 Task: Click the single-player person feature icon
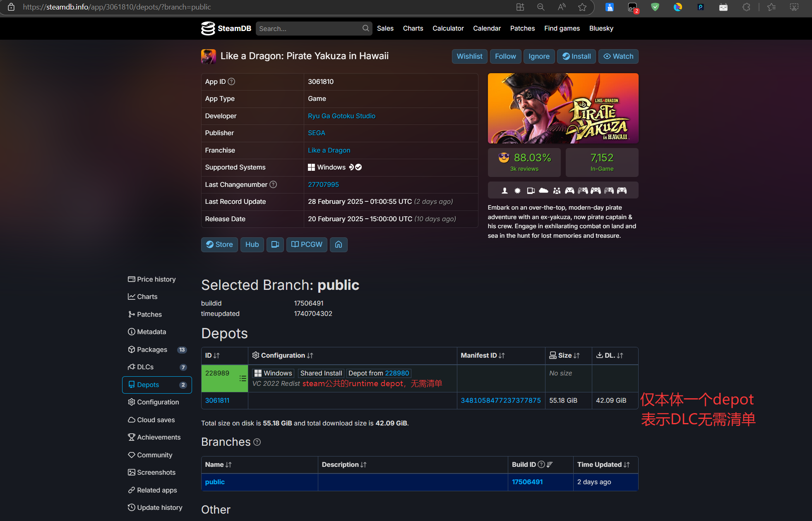[x=504, y=191]
